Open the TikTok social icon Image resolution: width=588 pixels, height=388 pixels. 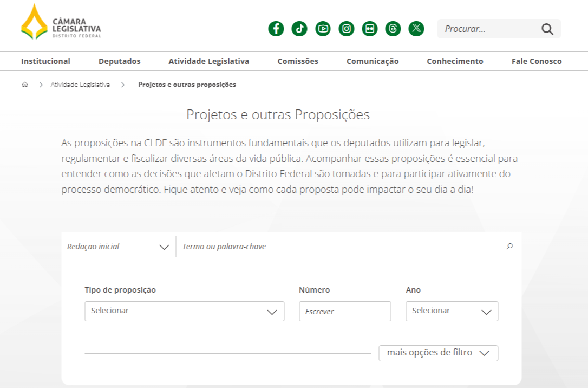point(299,29)
